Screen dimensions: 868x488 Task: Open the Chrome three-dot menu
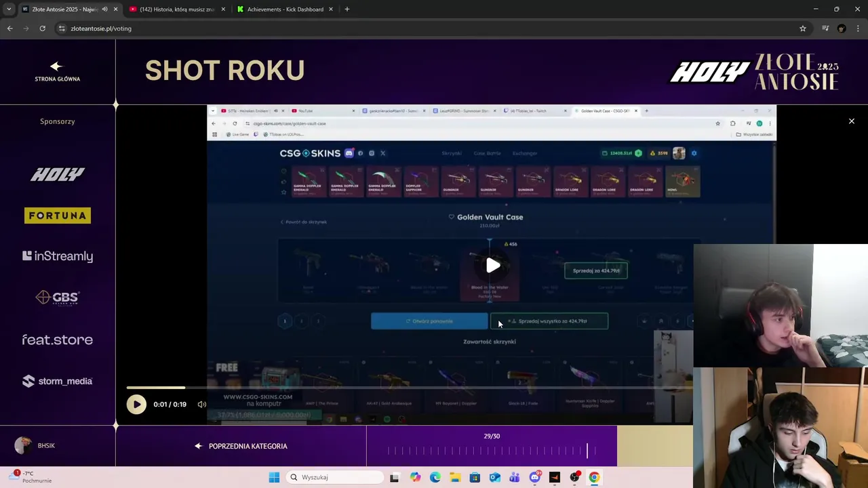pos(859,28)
